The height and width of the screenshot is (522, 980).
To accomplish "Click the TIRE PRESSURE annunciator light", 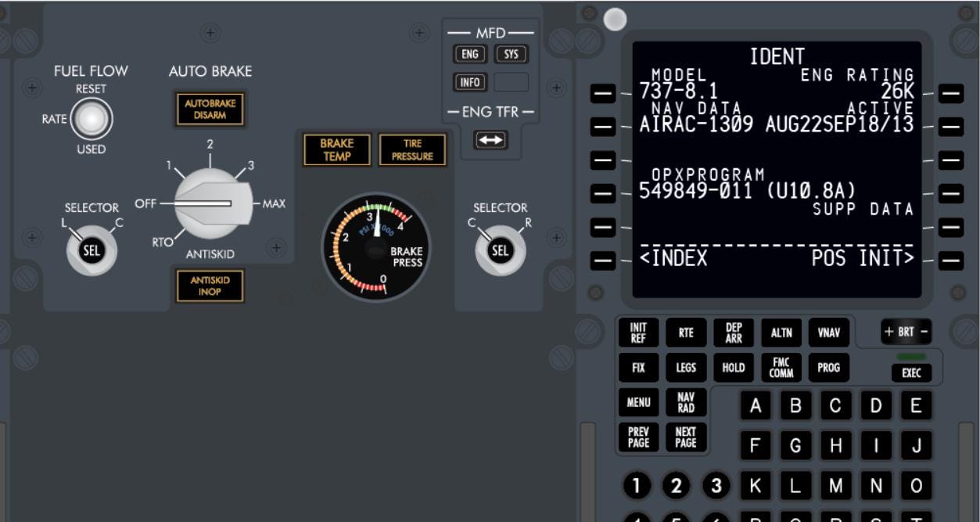I will pyautogui.click(x=412, y=149).
